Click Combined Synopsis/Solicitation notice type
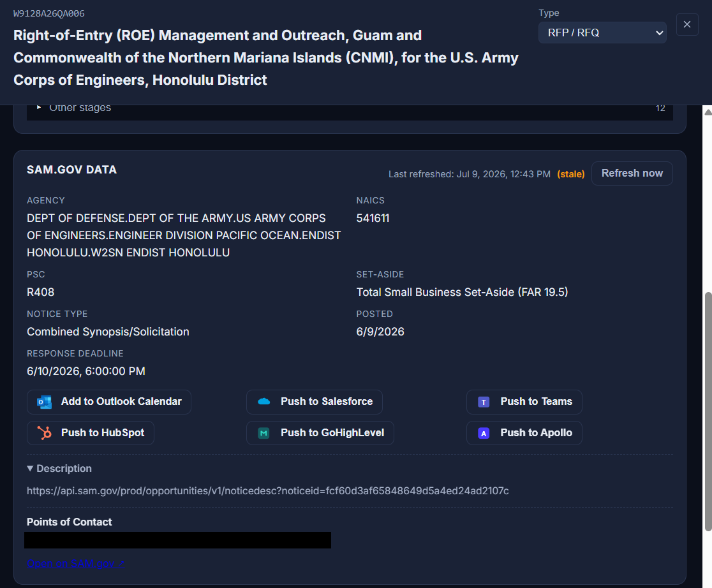This screenshot has width=712, height=588. click(x=108, y=332)
